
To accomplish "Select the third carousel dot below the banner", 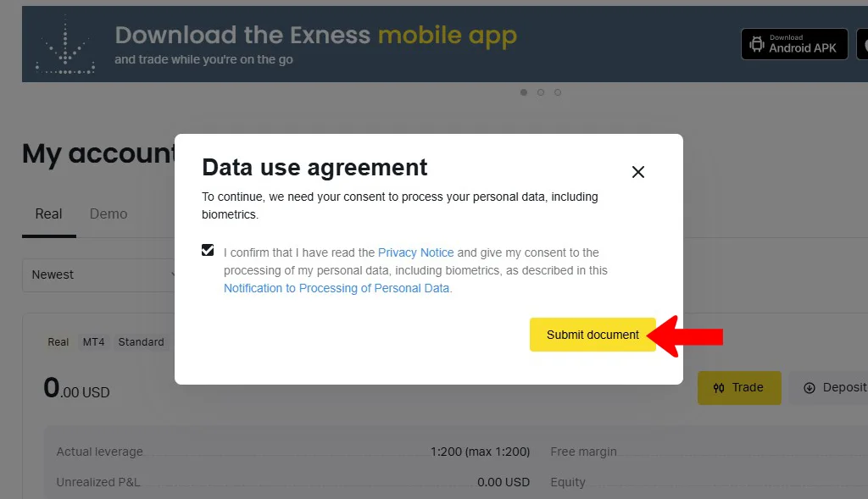I will click(557, 92).
